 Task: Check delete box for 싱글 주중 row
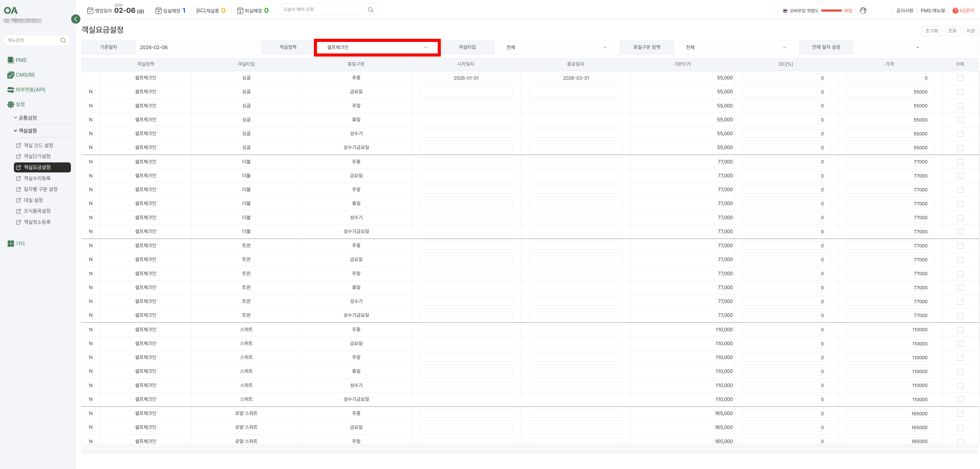(960, 78)
